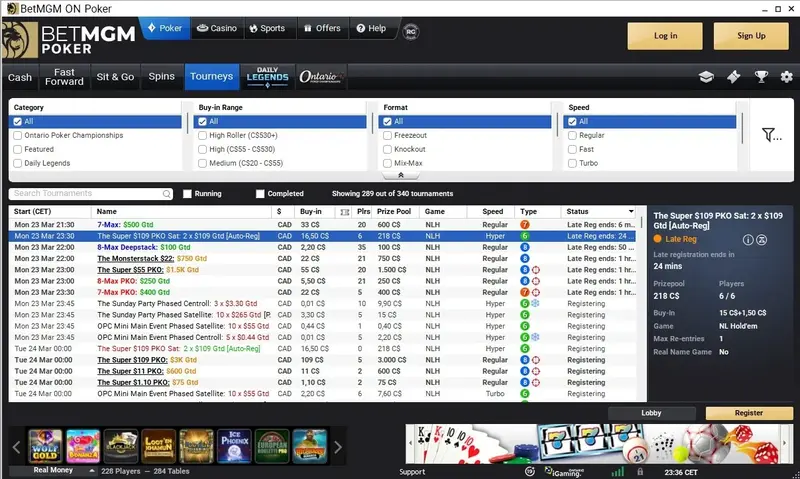Click the Sign Up button
The height and width of the screenshot is (479, 800).
[x=751, y=36]
